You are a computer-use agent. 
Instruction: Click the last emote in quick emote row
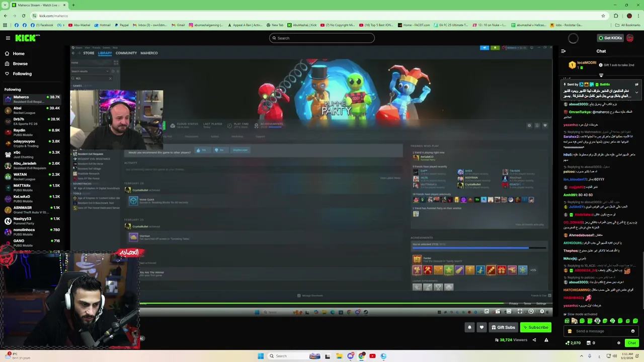pyautogui.click(x=635, y=321)
